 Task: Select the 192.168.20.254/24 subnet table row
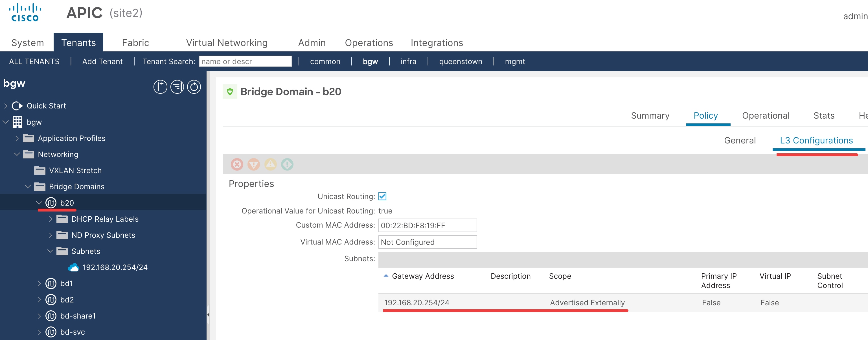(x=623, y=302)
